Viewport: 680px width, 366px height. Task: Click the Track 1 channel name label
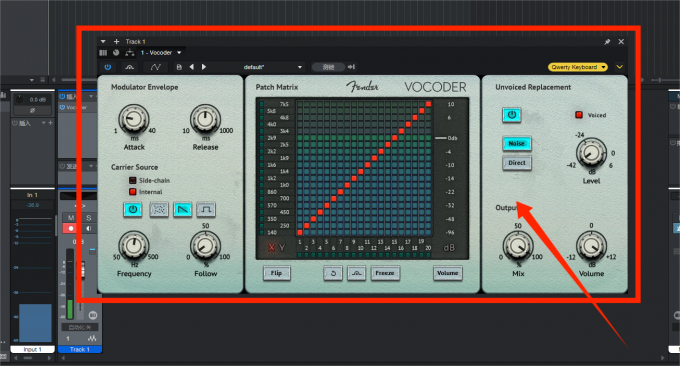click(x=80, y=349)
